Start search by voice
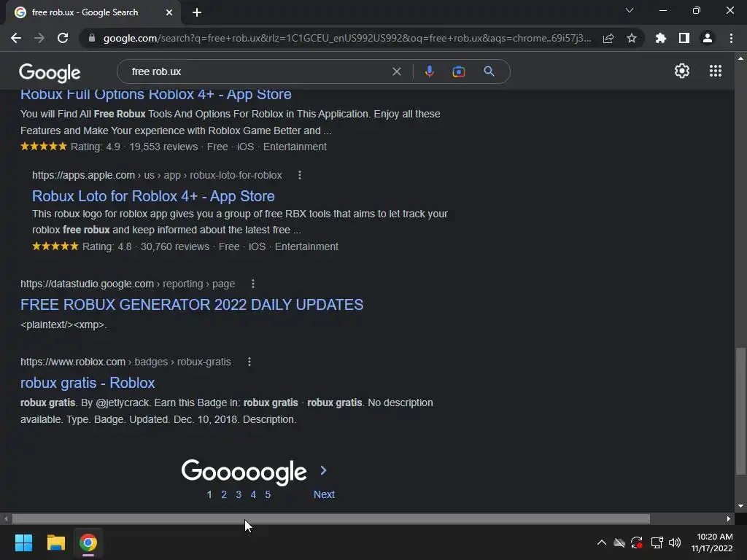 429,71
